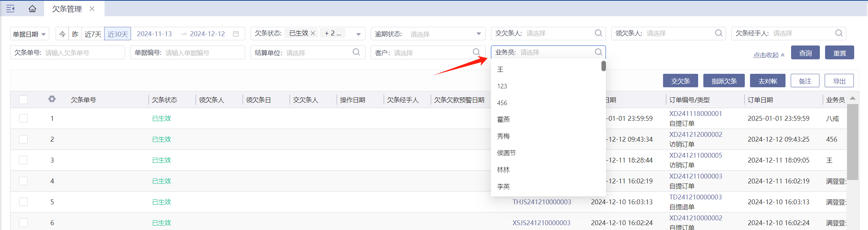Click search icon in 领欠条人 field
Screen dimensions: 868x230
coord(718,33)
